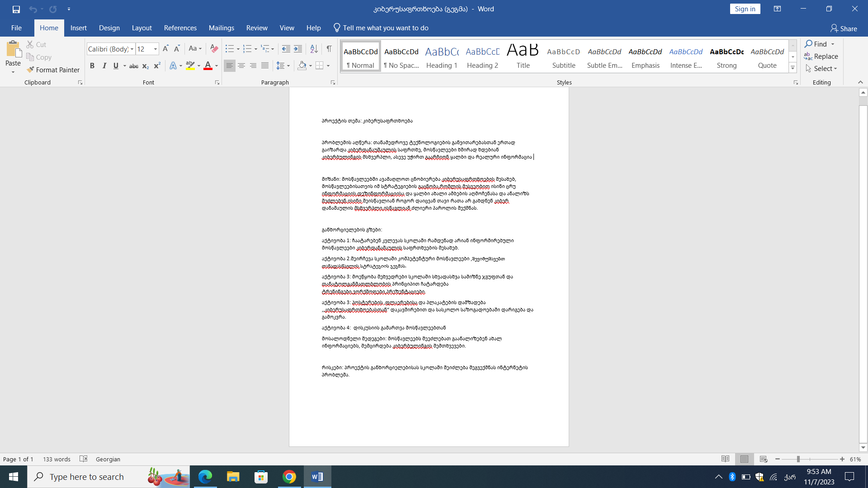Viewport: 868px width, 488px height.
Task: Expand the bullets list dropdown
Action: coord(238,49)
